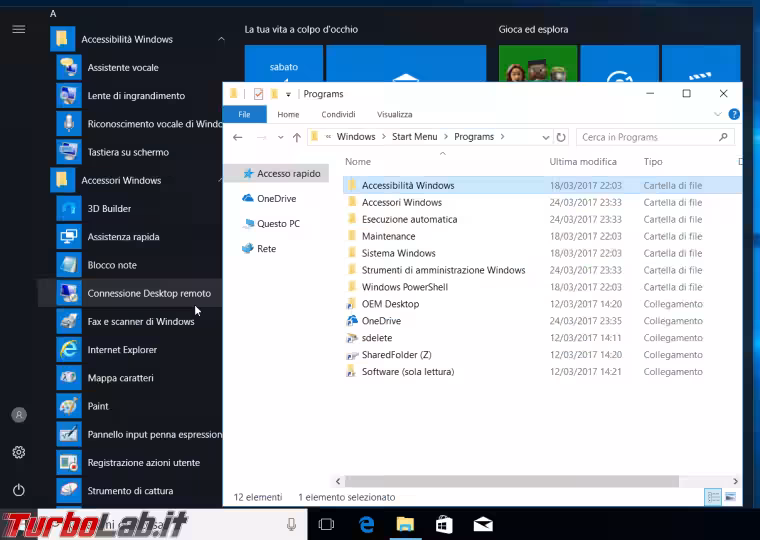Click the Cortana microphone icon
760x540 pixels.
(x=291, y=524)
